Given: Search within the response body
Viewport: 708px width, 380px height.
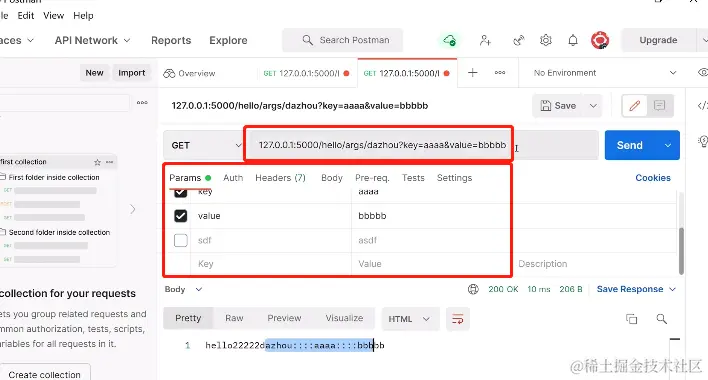Looking at the screenshot, I should coord(661,319).
